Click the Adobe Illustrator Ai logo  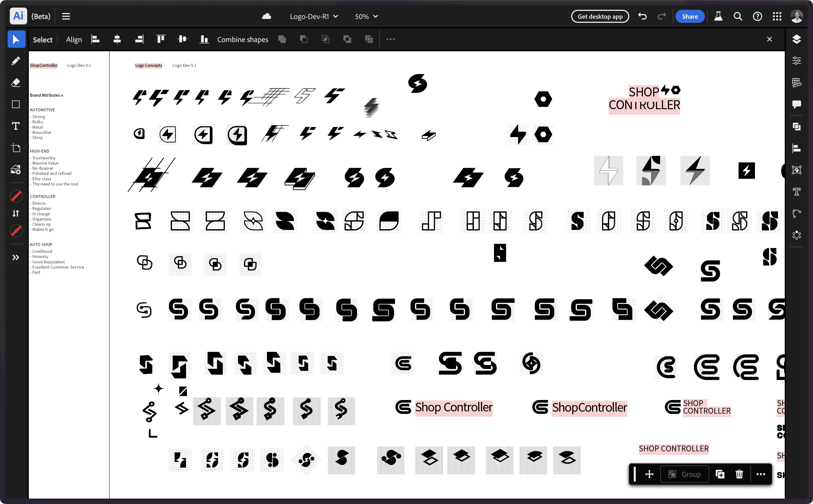(x=18, y=16)
